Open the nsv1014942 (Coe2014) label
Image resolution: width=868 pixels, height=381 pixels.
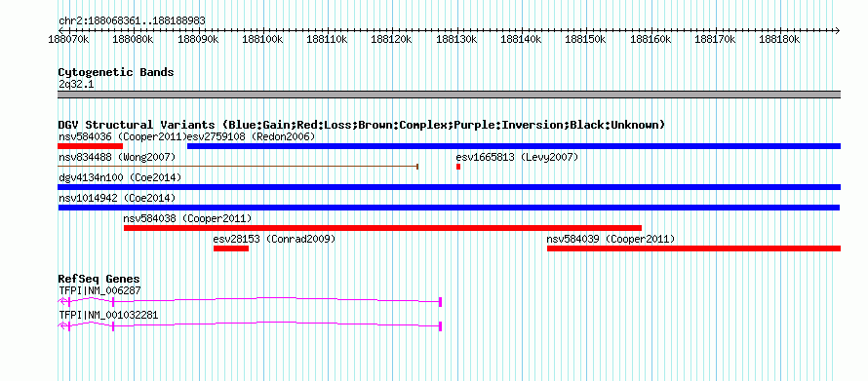pos(117,198)
